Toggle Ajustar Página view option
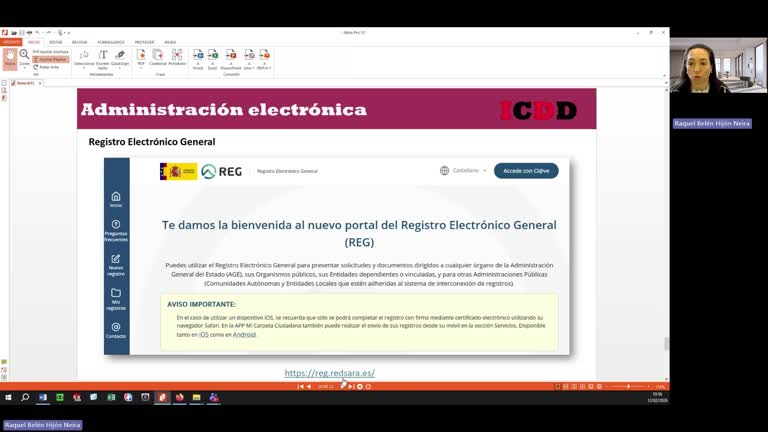This screenshot has width=768, height=432. (x=51, y=59)
